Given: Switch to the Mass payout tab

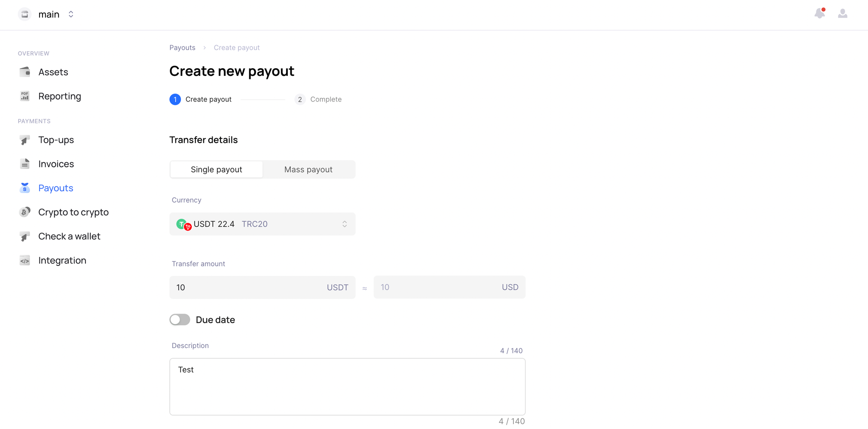Looking at the screenshot, I should click(x=308, y=170).
